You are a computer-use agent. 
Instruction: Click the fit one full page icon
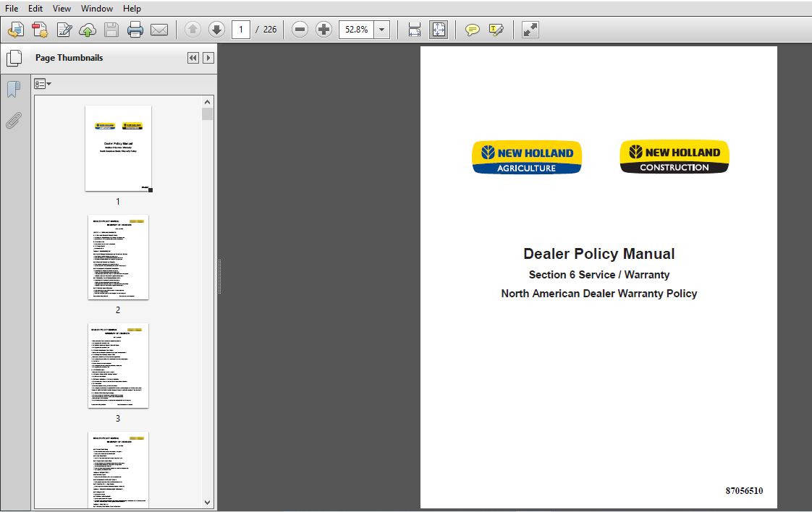tap(439, 30)
